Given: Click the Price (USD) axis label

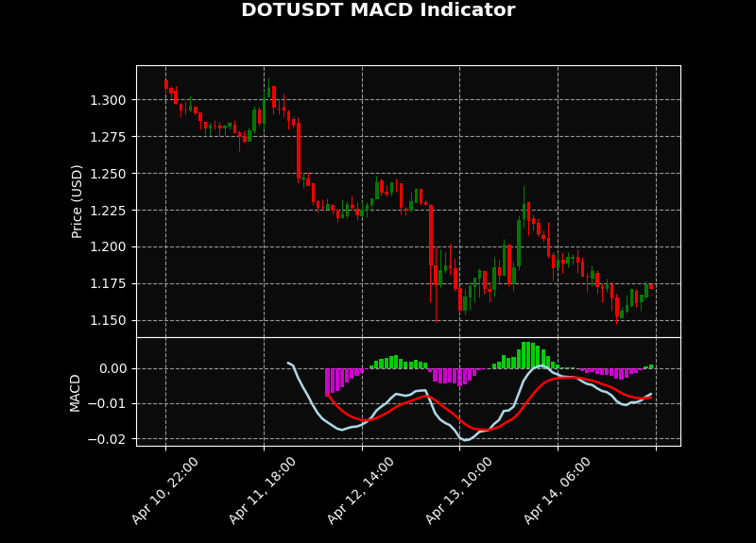Looking at the screenshot, I should tap(77, 201).
